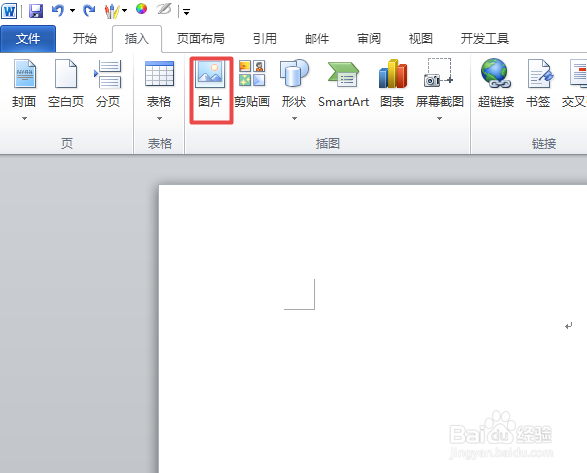
Task: Insert a SmartArt graphic
Action: click(x=343, y=83)
